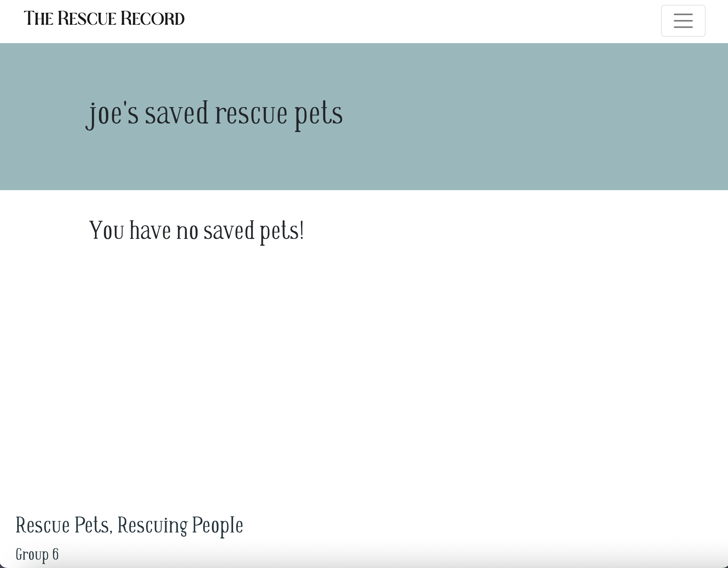The height and width of the screenshot is (568, 728).
Task: Select the word joe's in the heading
Action: tap(109, 114)
